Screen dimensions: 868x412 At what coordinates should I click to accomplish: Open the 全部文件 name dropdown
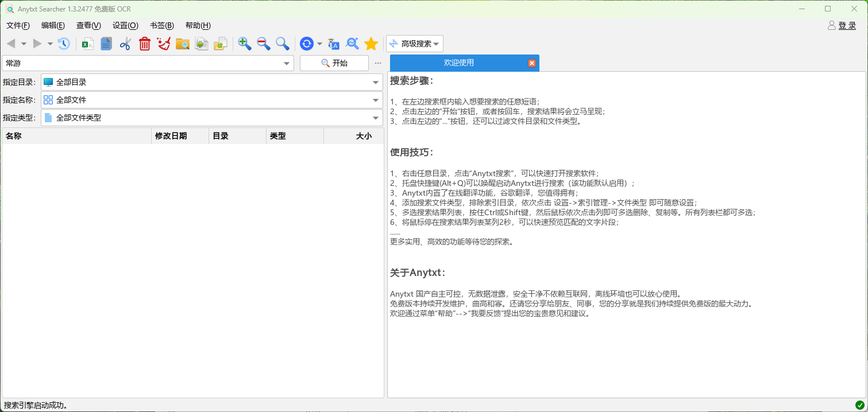coord(212,100)
